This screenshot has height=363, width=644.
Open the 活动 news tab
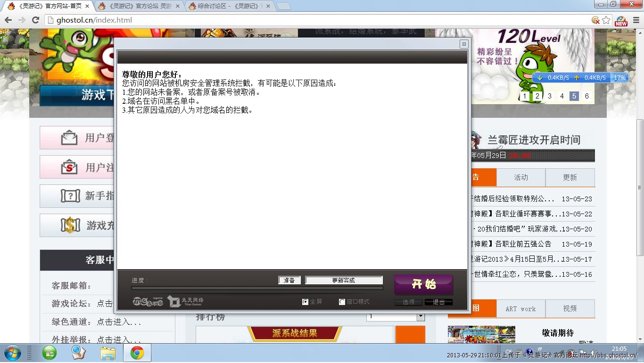coord(520,177)
